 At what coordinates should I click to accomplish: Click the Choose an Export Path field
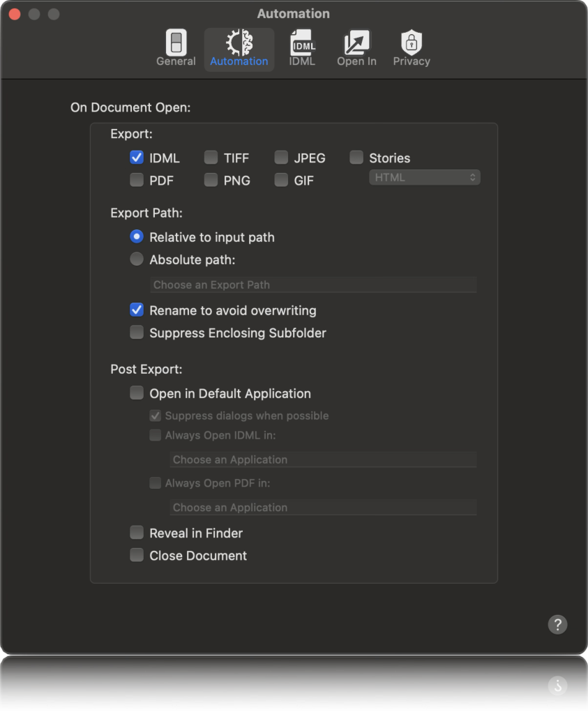coord(313,285)
